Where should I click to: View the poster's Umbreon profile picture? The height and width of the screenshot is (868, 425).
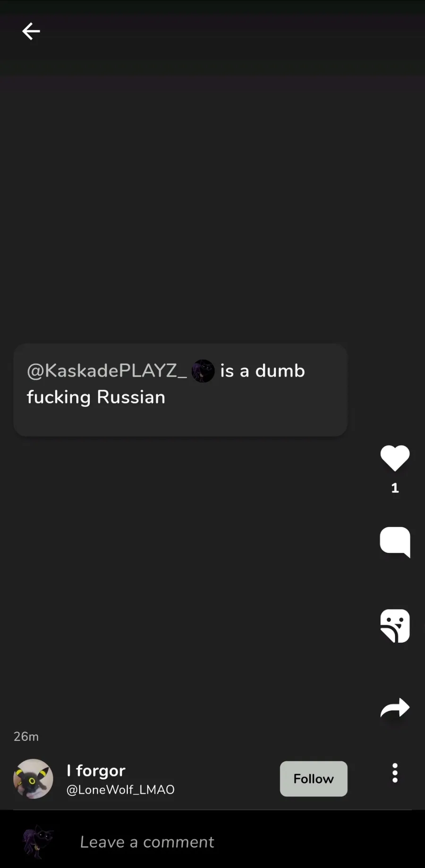click(x=33, y=779)
